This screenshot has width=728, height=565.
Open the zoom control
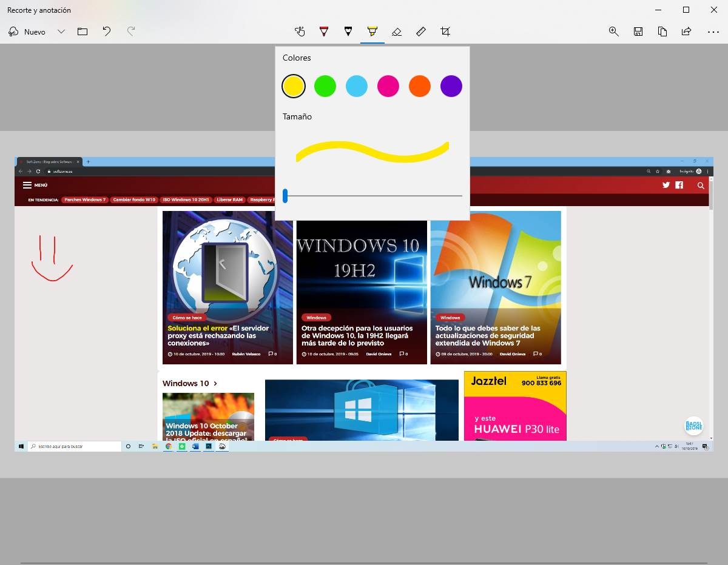point(614,32)
